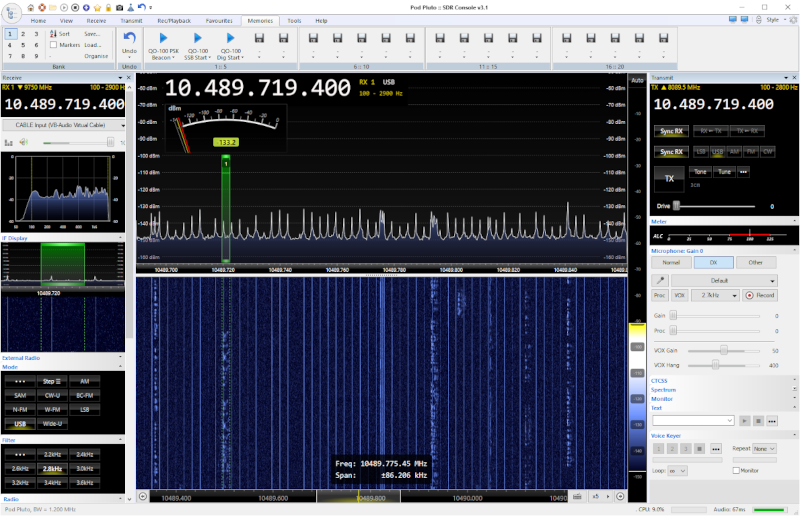Viewport: 800px width, 516px height.
Task: Recall the QO-100 Dig Start memory
Action: (230, 45)
